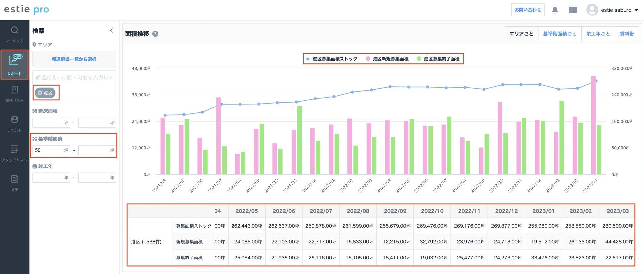Toggle 港区募集面積ストック legend series
Screen dimensions: 644x274
[331, 59]
